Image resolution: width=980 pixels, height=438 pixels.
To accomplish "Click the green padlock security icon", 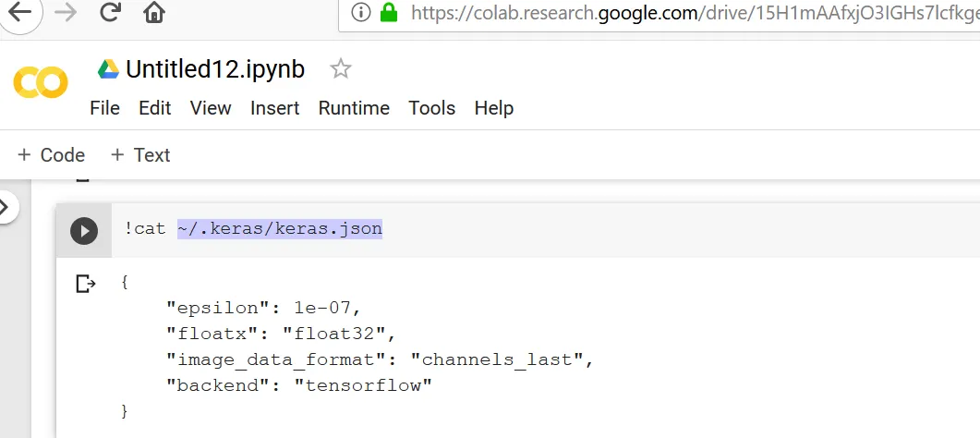I will click(x=388, y=12).
